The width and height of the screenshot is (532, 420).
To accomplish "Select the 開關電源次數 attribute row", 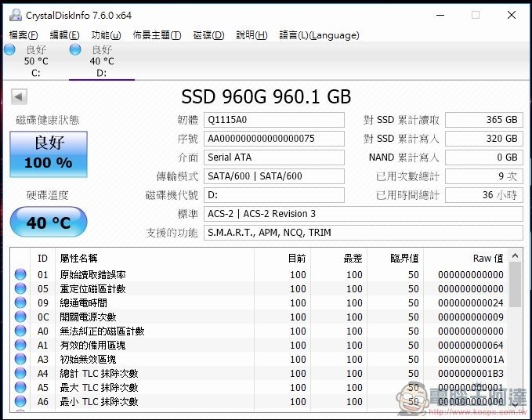I will click(259, 317).
